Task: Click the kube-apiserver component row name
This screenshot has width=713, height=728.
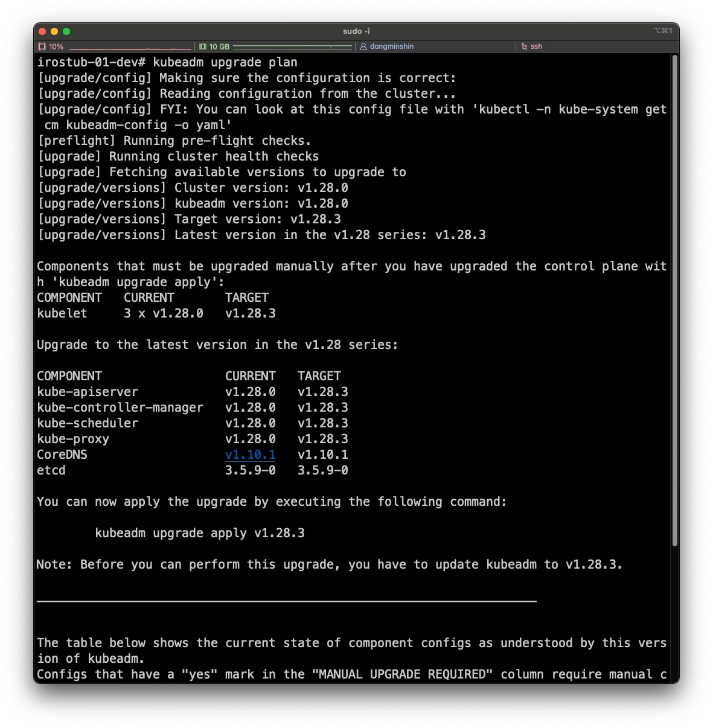Action: coord(88,392)
